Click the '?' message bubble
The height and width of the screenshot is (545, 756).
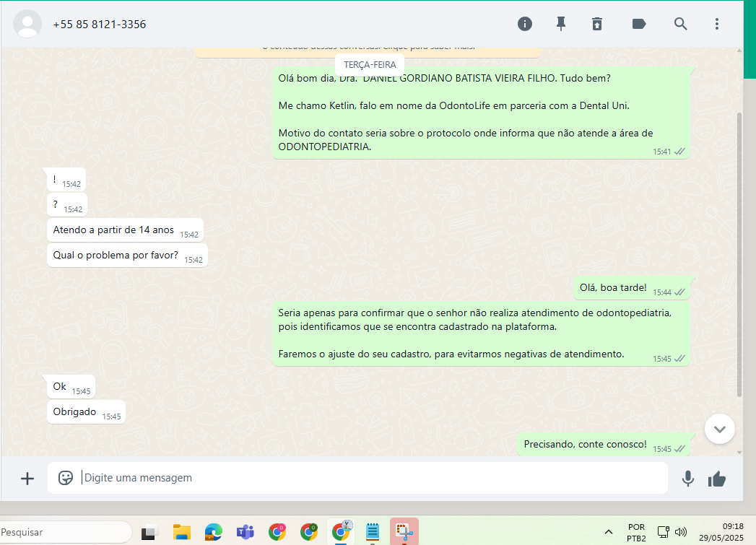(67, 205)
